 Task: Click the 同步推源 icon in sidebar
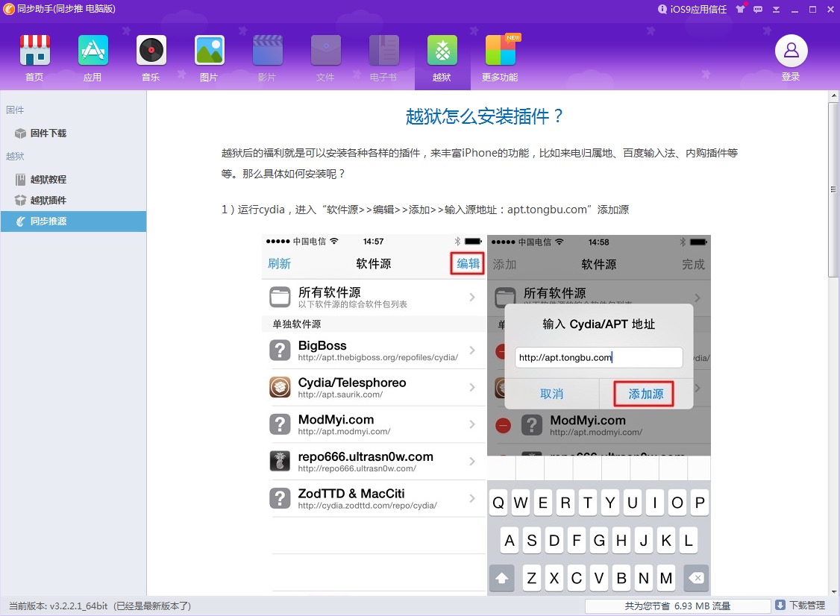click(20, 221)
